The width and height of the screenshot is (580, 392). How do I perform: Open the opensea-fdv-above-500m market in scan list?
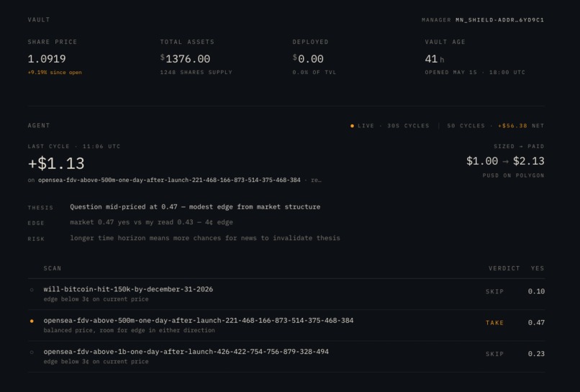click(199, 320)
